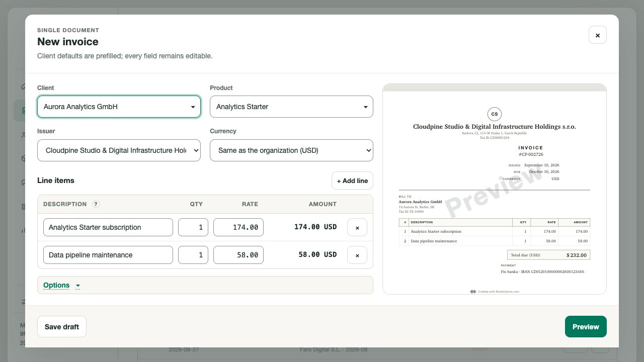This screenshot has width=644, height=362.
Task: Click the Fio banka IBAN payment line
Action: pyautogui.click(x=542, y=271)
